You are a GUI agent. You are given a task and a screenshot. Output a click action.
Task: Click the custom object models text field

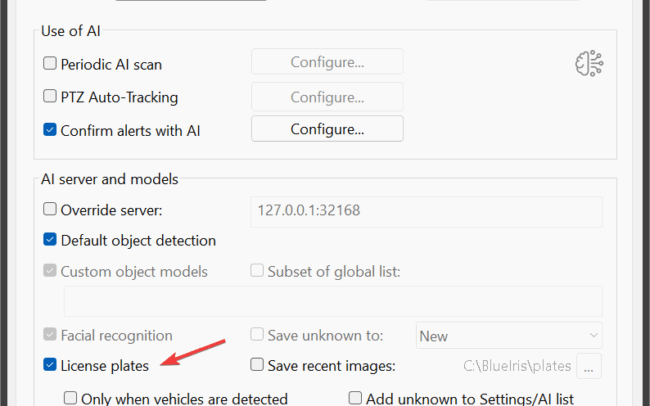tap(333, 301)
